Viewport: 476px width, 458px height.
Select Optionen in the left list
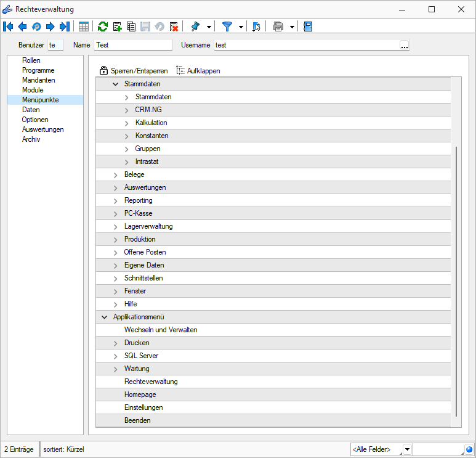tap(35, 120)
